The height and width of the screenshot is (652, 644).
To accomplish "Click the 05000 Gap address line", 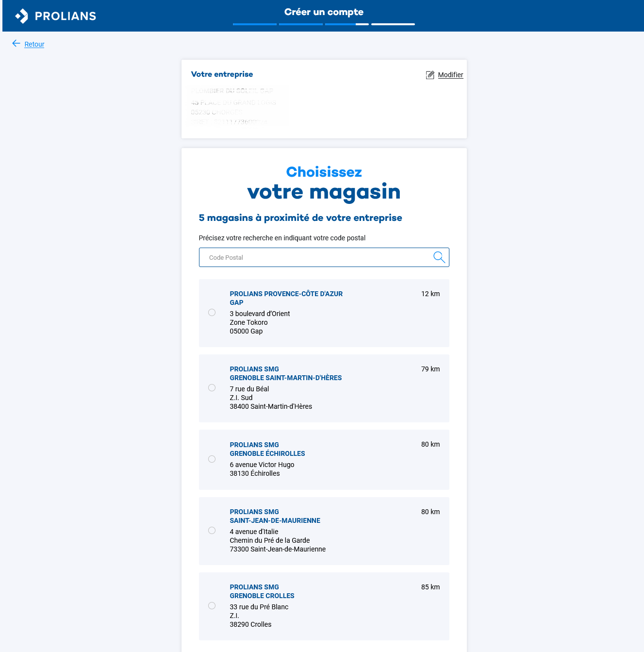I will [x=246, y=331].
